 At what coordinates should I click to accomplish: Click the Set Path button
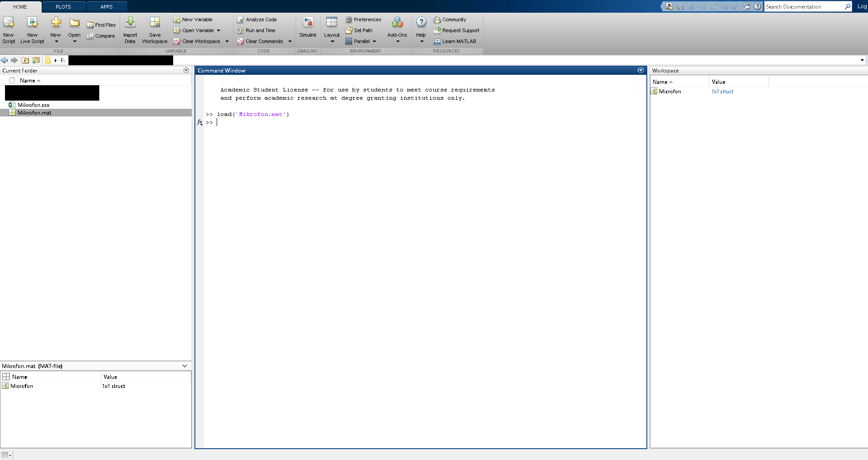click(x=359, y=30)
